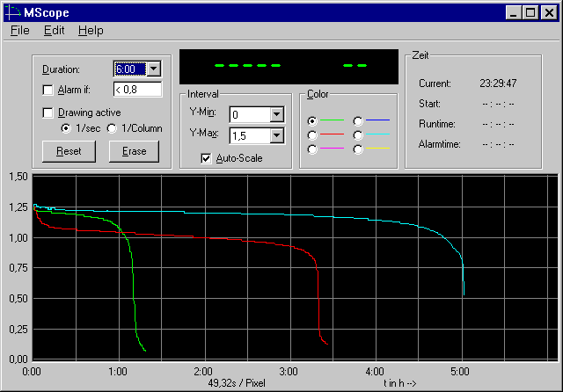This screenshot has width=563, height=392.
Task: Click the Current time value 23:29:47
Action: [x=498, y=83]
